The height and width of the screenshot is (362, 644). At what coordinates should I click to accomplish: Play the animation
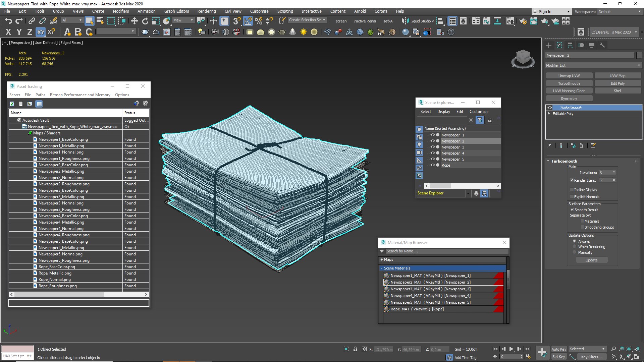511,349
